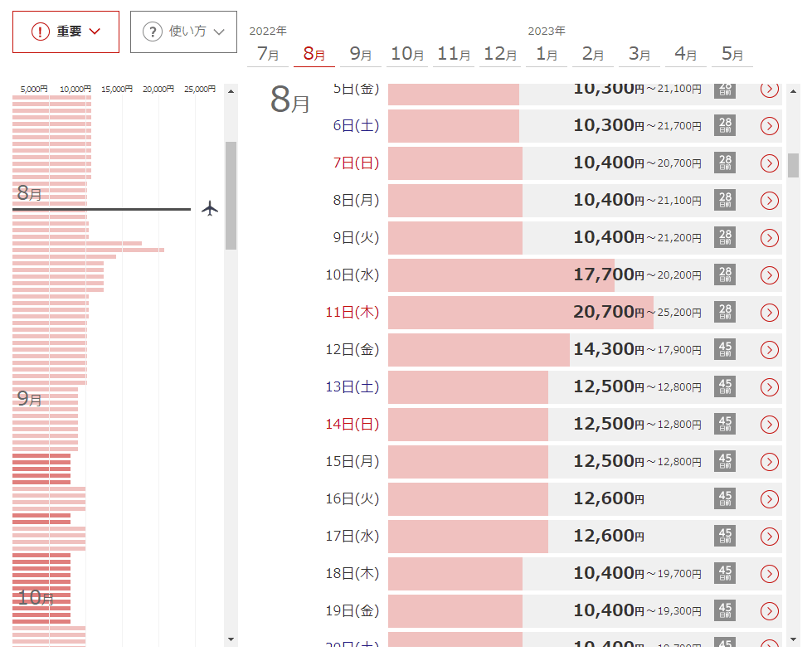Expand the 使い方 help dropdown
This screenshot has width=812, height=656.
[x=183, y=32]
